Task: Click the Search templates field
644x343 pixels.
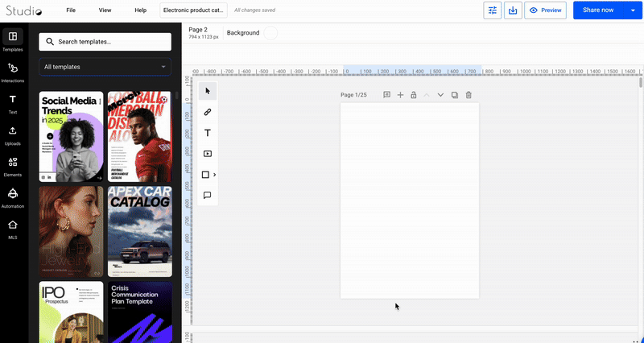Action: tap(105, 42)
